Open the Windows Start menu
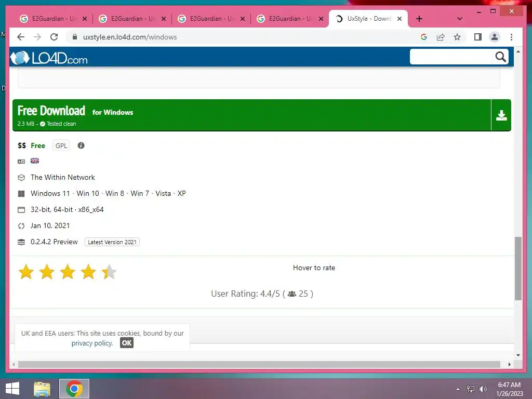532x399 pixels. pyautogui.click(x=12, y=389)
